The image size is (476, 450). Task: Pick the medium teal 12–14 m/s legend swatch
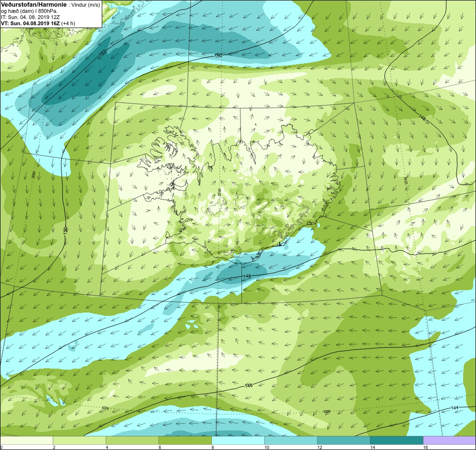coord(343,440)
